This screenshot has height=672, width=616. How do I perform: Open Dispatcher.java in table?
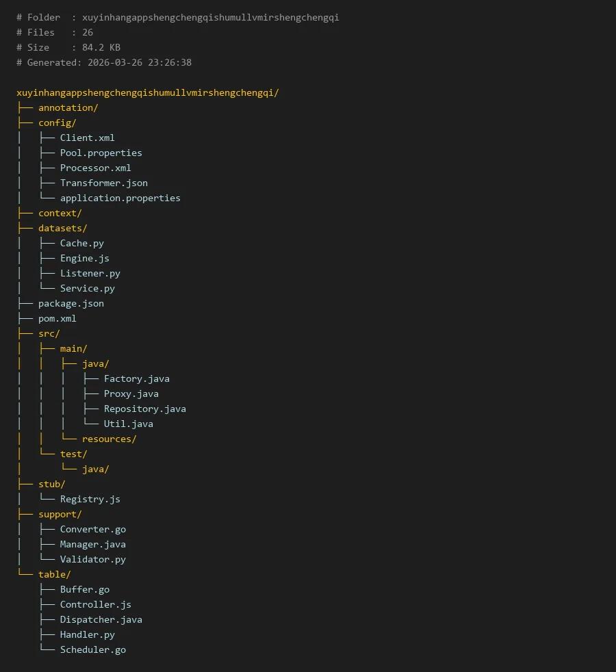101,619
